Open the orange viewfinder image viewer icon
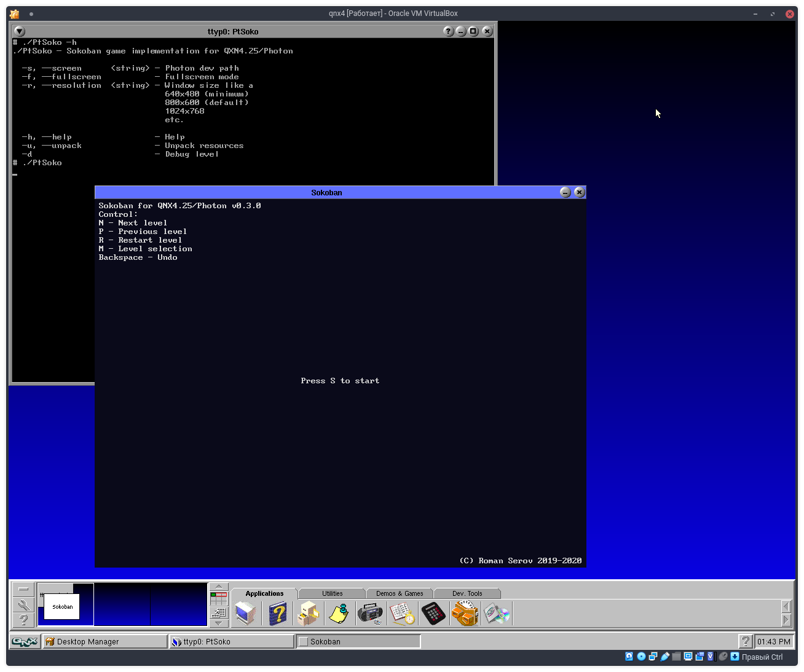 point(465,613)
